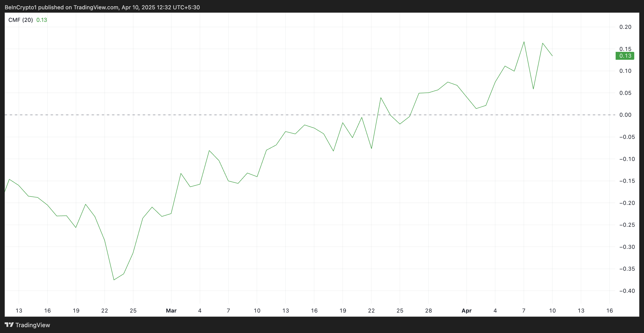Image resolution: width=644 pixels, height=333 pixels.
Task: Click the 0.00 value on price scale
Action: coord(625,115)
